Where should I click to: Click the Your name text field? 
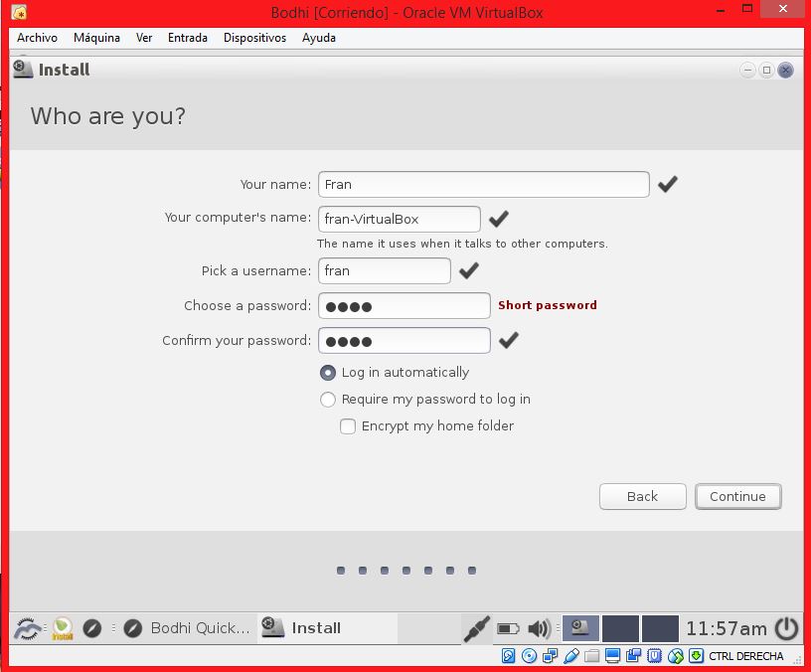(483, 184)
